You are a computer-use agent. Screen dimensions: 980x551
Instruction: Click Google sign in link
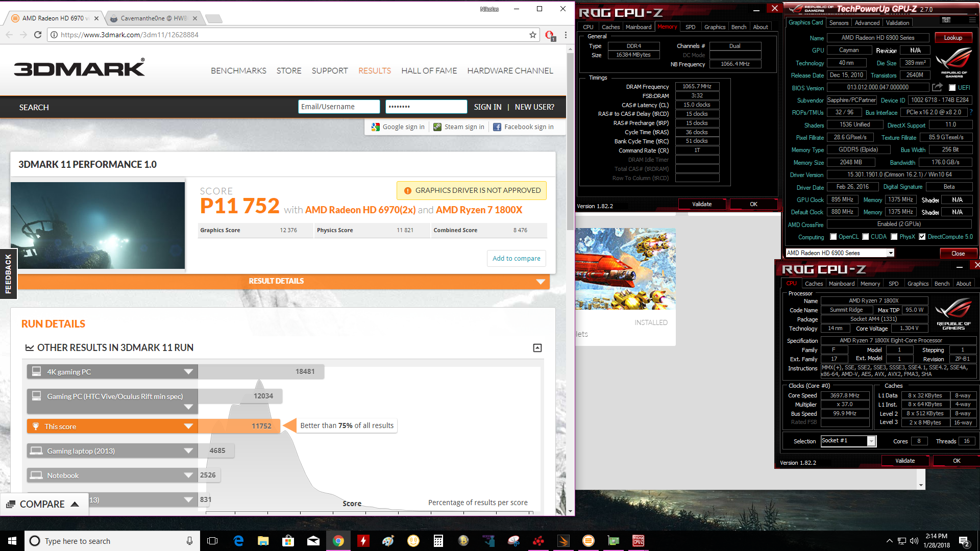[x=398, y=127]
